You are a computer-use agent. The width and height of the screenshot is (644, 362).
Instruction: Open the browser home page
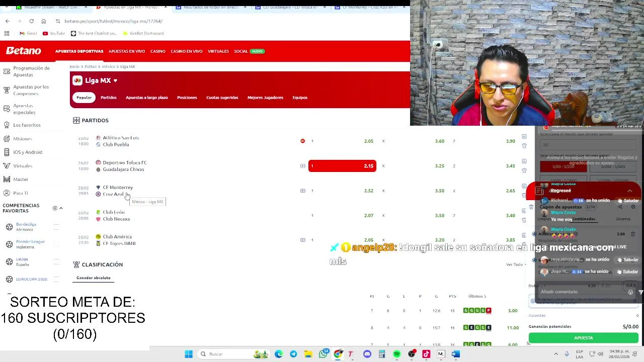[x=44, y=21]
